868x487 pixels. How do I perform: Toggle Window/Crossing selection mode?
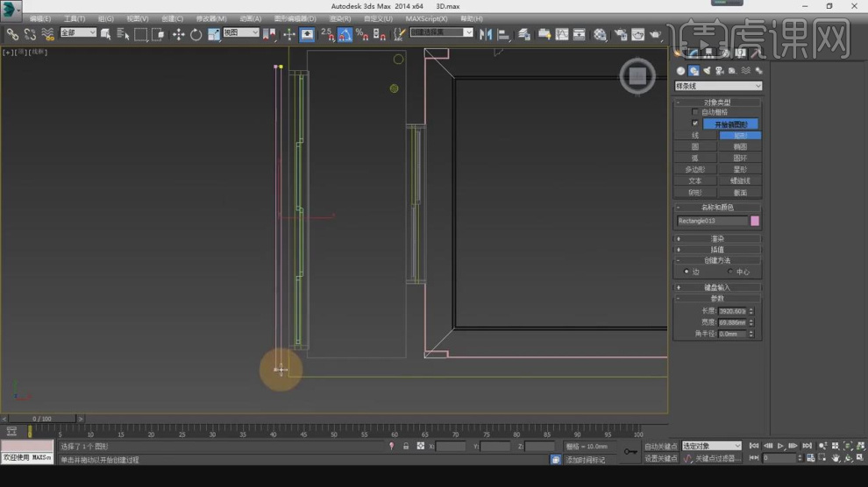159,34
